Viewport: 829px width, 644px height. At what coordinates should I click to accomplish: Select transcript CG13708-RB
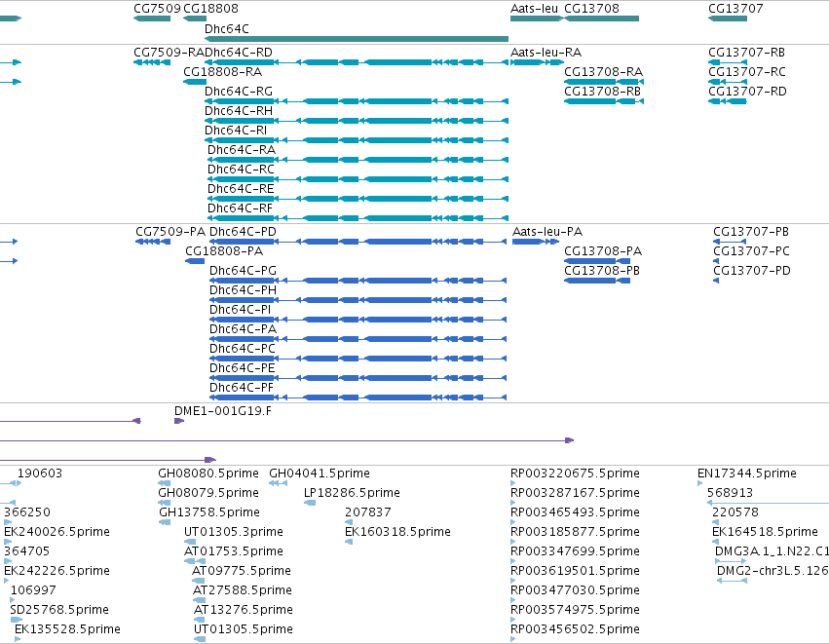tap(604, 101)
